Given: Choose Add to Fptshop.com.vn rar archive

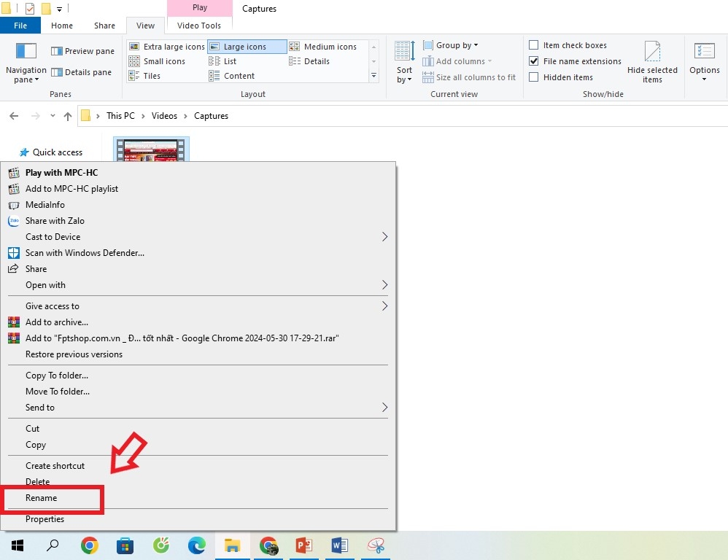Looking at the screenshot, I should click(x=198, y=338).
